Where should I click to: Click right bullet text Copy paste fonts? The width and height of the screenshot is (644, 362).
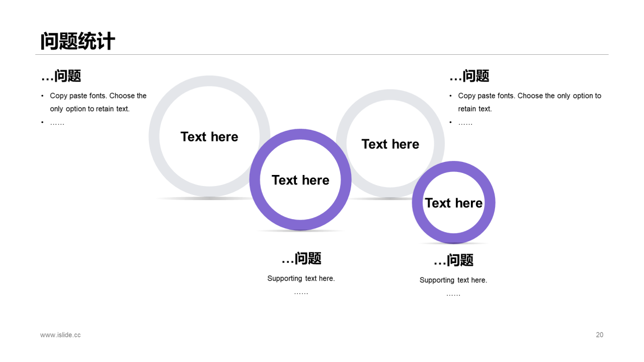[530, 102]
